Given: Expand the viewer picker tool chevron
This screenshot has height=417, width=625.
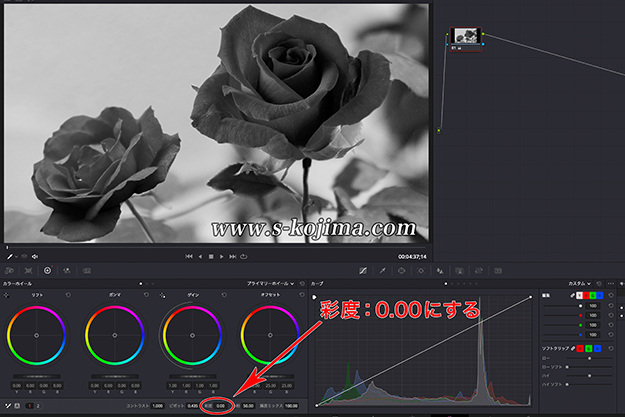Looking at the screenshot, I should coord(16,257).
